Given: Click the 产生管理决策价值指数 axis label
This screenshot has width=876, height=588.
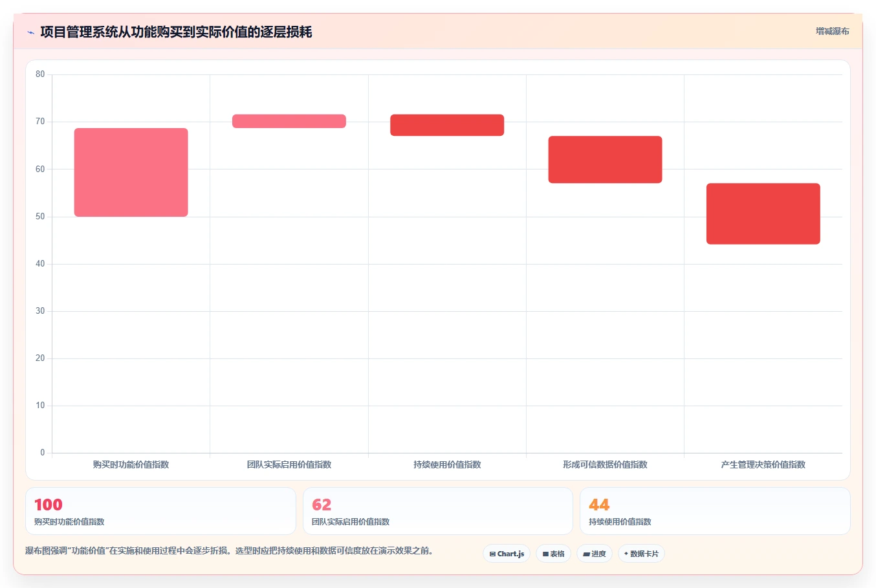Looking at the screenshot, I should [763, 464].
